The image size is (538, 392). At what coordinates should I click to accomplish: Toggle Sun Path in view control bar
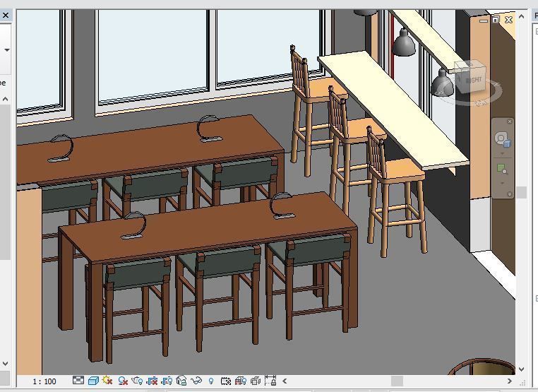pos(107,381)
